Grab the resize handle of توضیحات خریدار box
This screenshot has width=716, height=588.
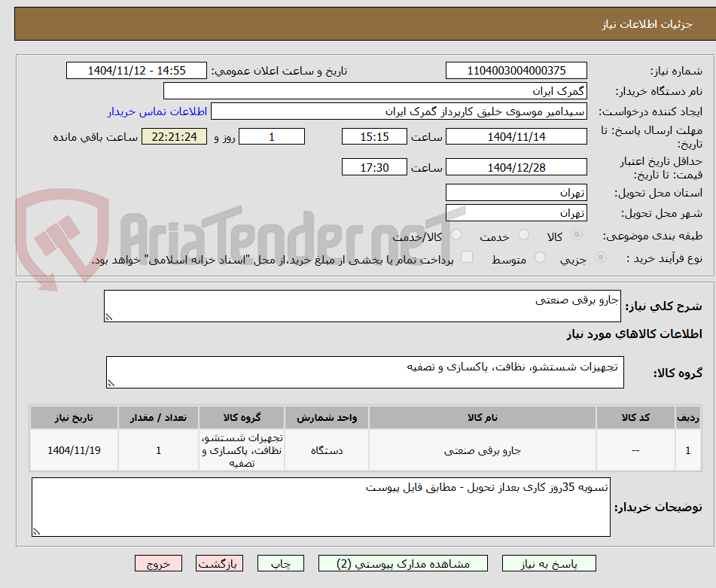(37, 532)
